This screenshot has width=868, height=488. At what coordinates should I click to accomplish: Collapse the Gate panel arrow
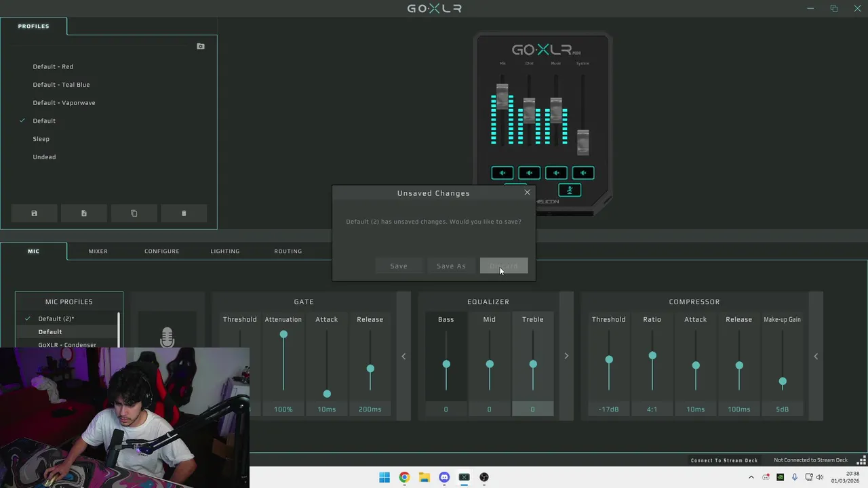tap(403, 357)
